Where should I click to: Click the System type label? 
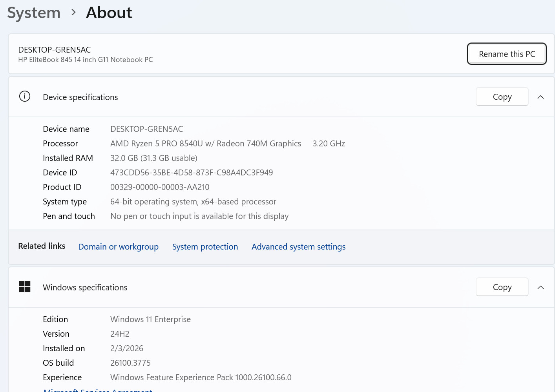[x=65, y=202]
